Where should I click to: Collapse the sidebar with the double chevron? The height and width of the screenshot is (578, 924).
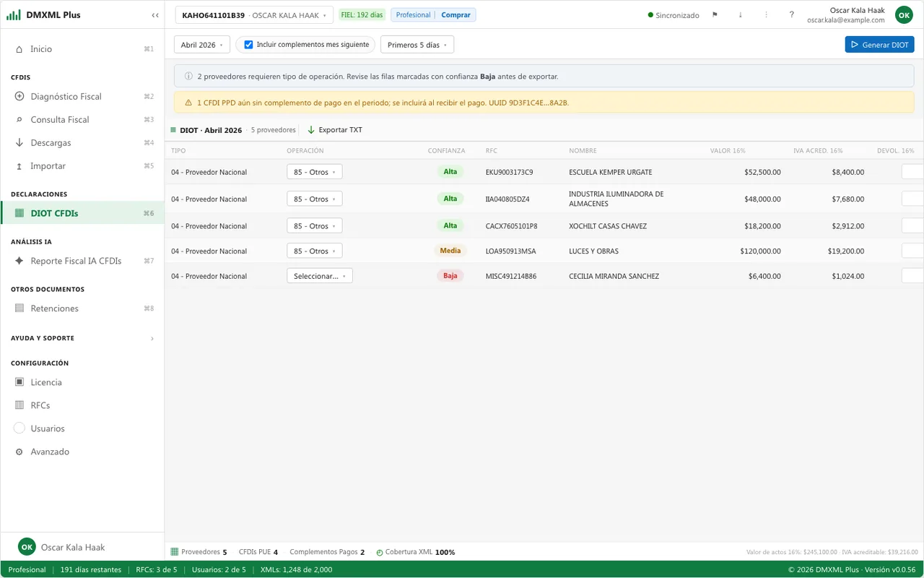click(x=155, y=15)
